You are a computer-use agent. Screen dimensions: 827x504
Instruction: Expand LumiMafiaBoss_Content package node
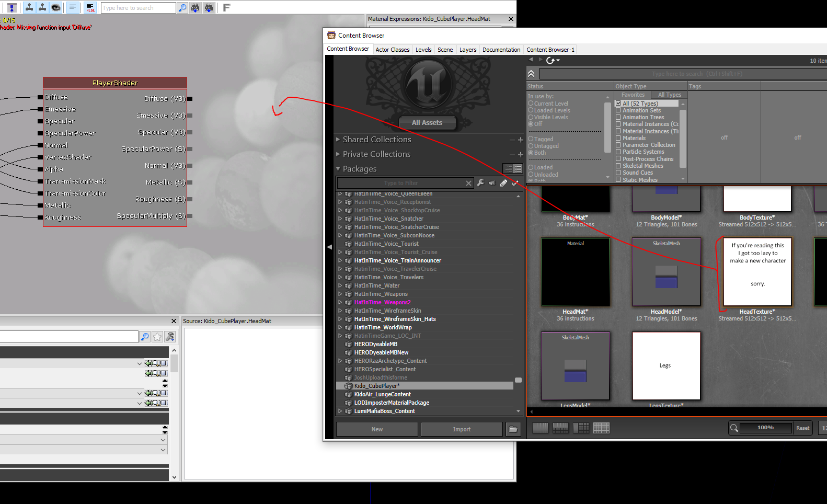(x=340, y=411)
